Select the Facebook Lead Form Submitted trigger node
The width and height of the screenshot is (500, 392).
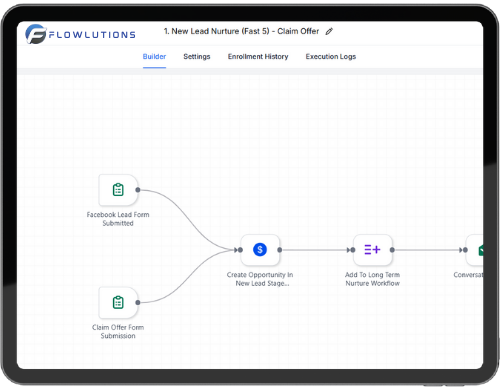click(118, 190)
